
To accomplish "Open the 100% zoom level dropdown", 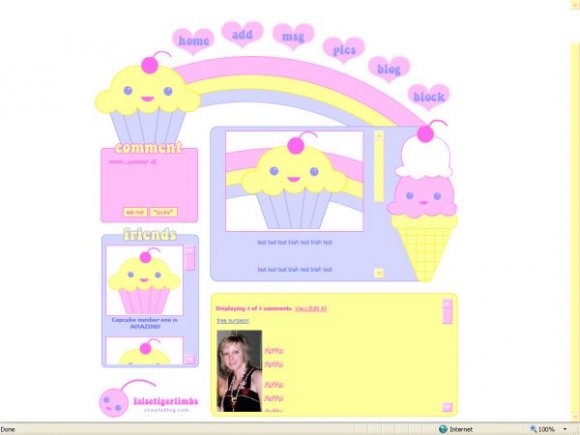I will pos(565,429).
